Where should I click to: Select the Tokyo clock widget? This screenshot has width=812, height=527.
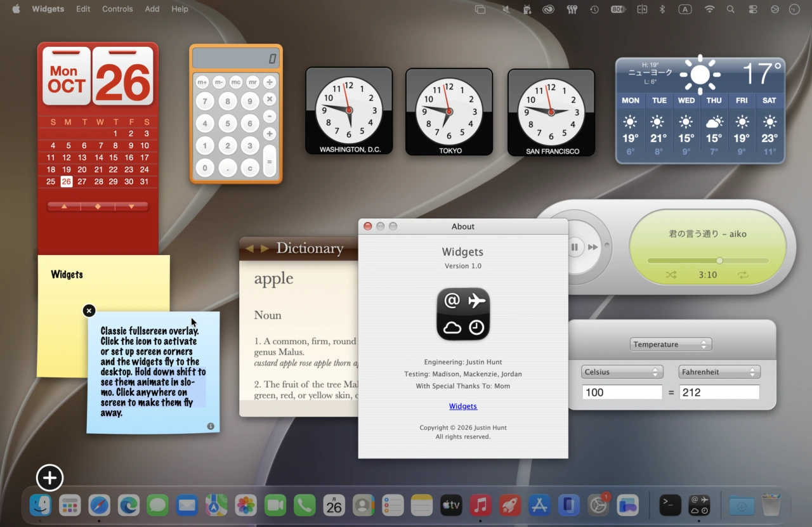[449, 112]
